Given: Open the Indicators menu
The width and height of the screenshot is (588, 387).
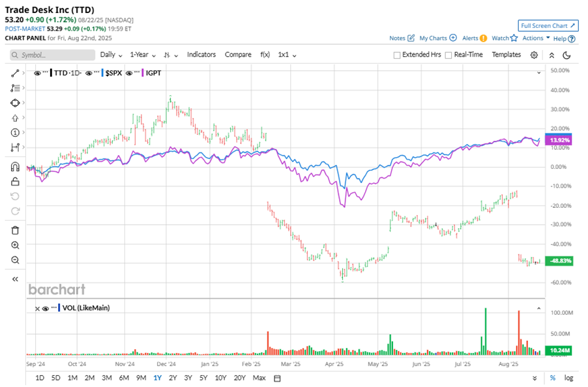Looking at the screenshot, I should pyautogui.click(x=201, y=55).
